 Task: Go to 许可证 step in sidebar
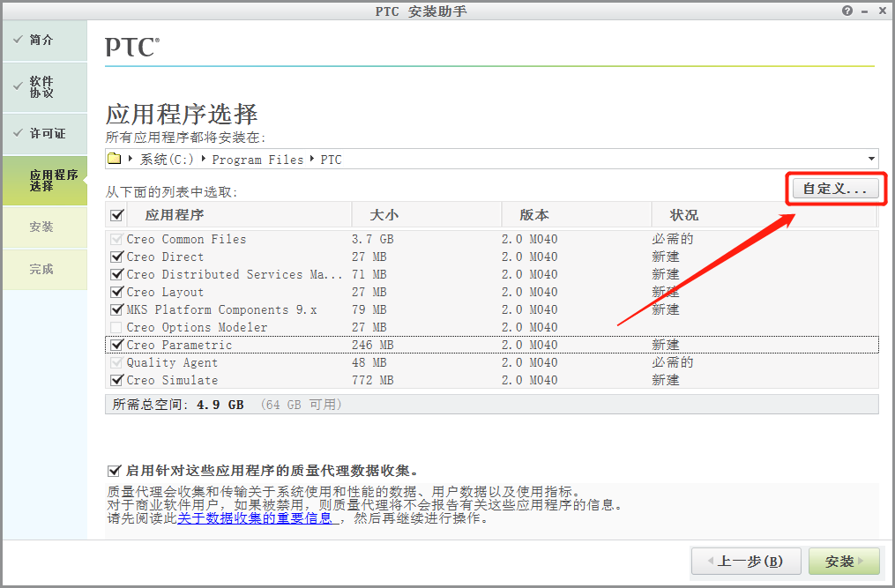tap(45, 134)
